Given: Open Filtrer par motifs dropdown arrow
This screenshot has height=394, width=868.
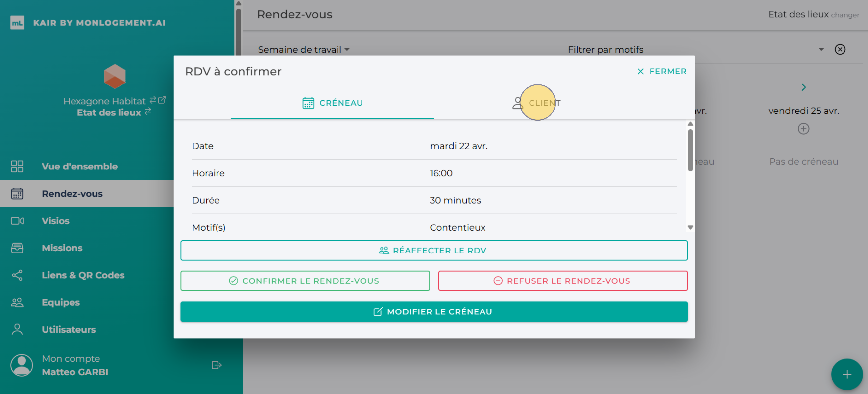Looking at the screenshot, I should (x=821, y=50).
